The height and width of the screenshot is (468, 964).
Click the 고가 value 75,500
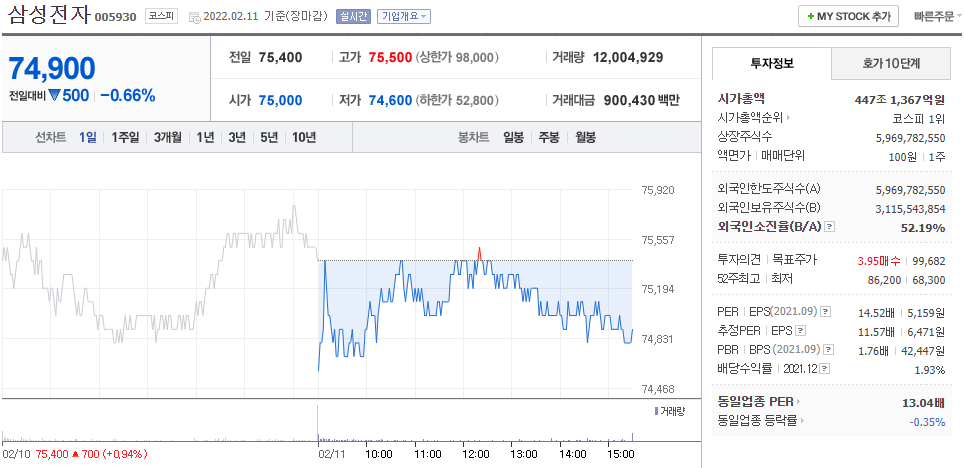[390, 58]
